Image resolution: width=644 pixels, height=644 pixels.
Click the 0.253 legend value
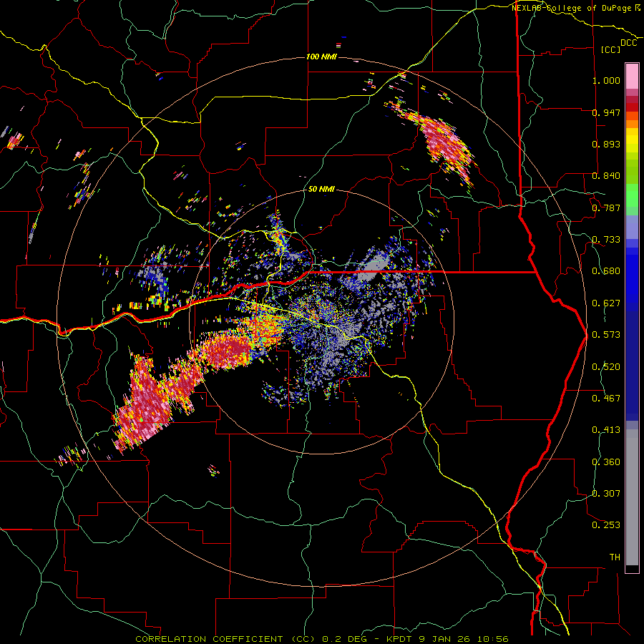coord(606,525)
